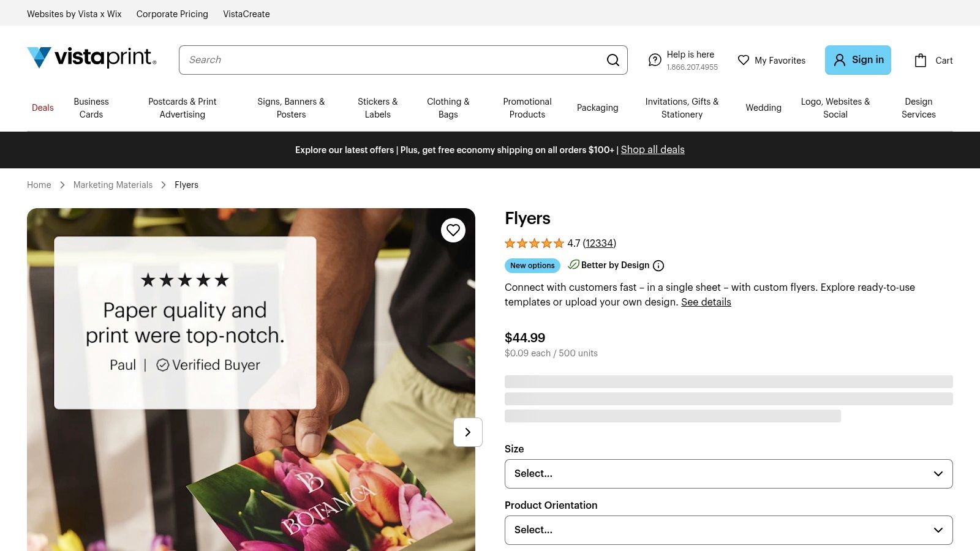Open Postcards & Print Advertising menu
Viewport: 980px width, 551px height.
[183, 108]
